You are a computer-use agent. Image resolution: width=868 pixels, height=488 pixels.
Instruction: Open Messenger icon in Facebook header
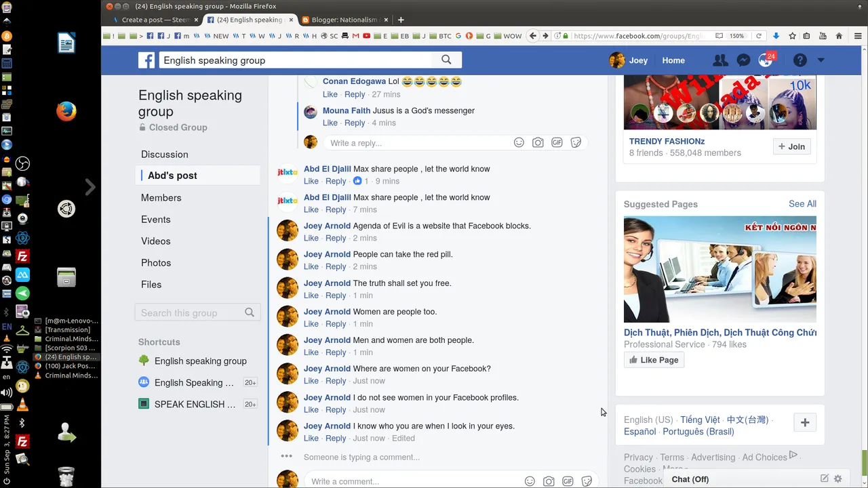coord(743,60)
